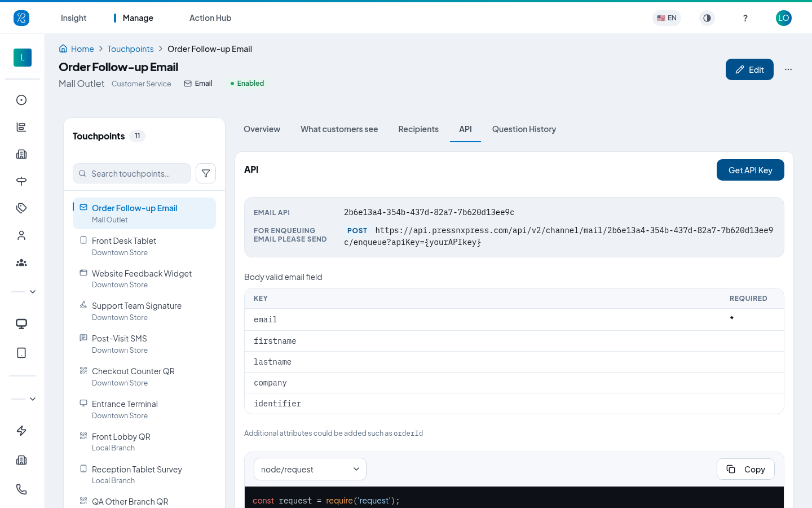This screenshot has width=812, height=508.
Task: Click the user group sidebar icon
Action: coord(21,262)
